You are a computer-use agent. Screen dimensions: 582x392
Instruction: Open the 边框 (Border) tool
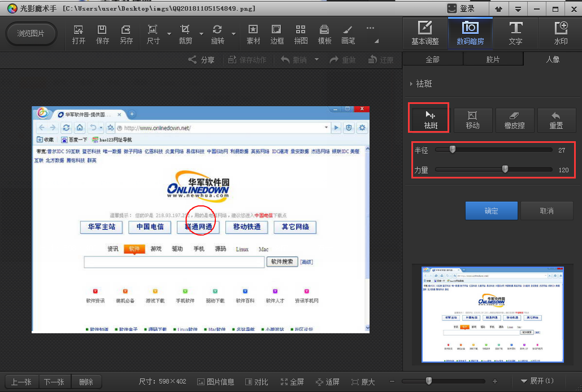(277, 34)
